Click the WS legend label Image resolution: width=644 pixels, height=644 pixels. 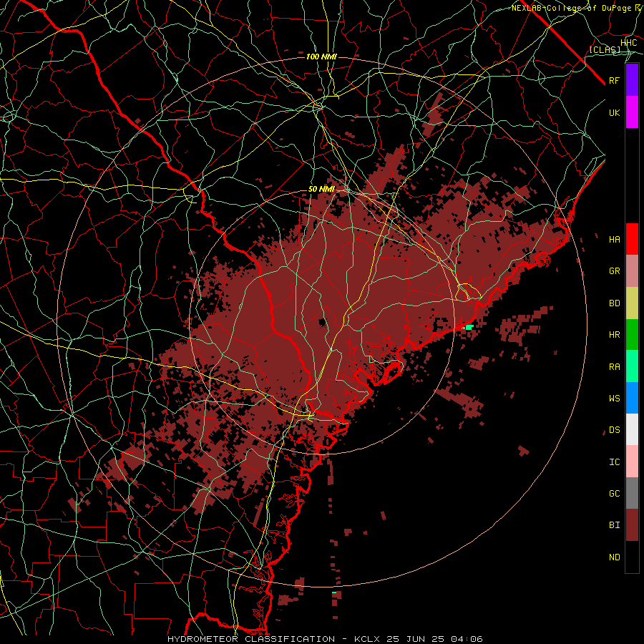(x=615, y=399)
